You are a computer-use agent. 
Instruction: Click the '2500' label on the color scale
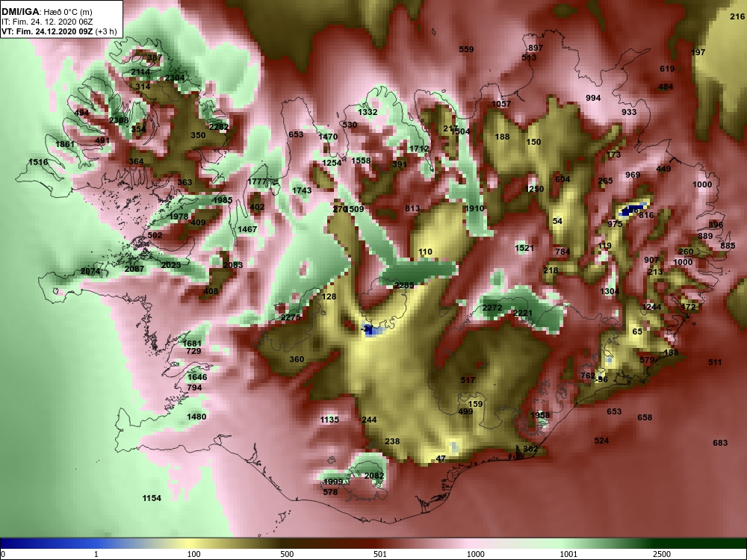click(662, 554)
